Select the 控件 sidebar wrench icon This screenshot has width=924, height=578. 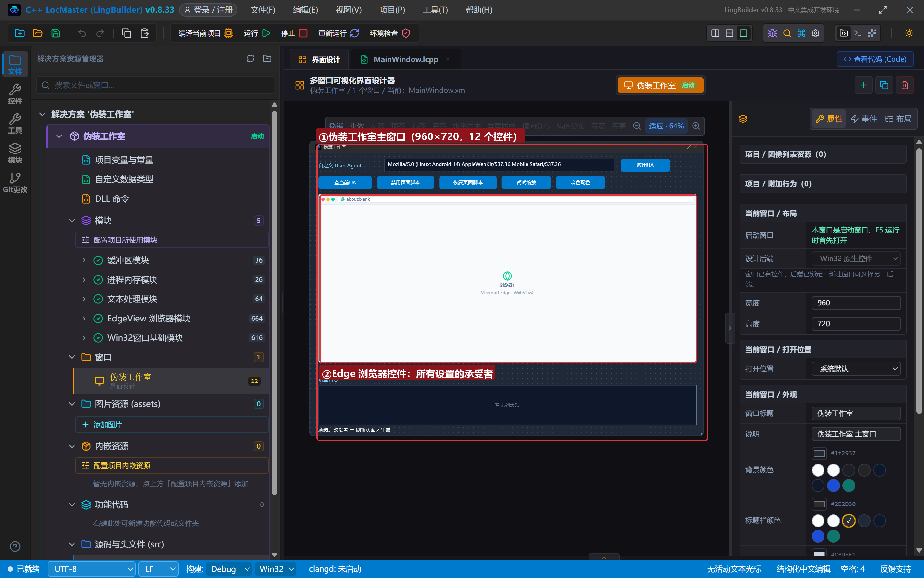click(x=15, y=94)
